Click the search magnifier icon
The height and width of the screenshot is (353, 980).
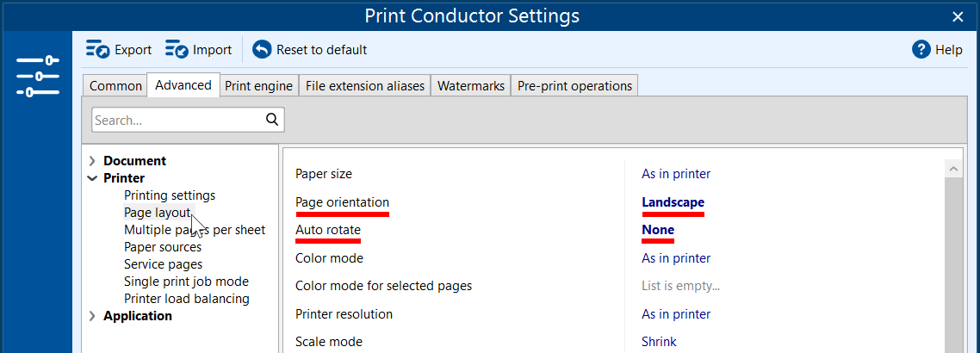point(272,120)
